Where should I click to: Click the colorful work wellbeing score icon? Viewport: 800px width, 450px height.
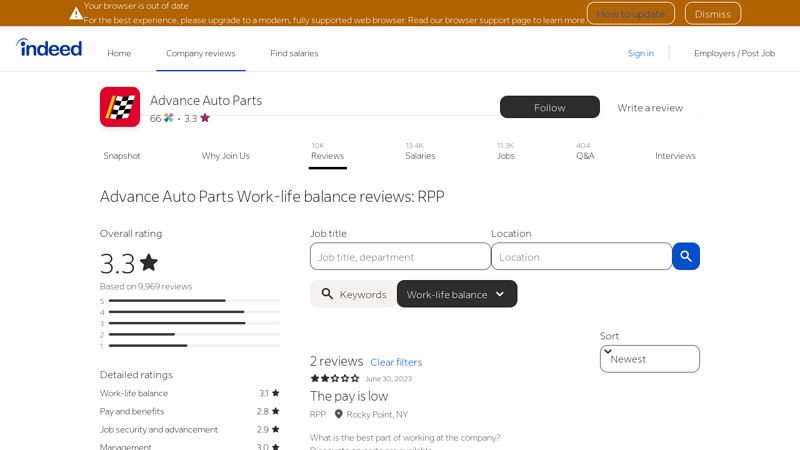(169, 118)
